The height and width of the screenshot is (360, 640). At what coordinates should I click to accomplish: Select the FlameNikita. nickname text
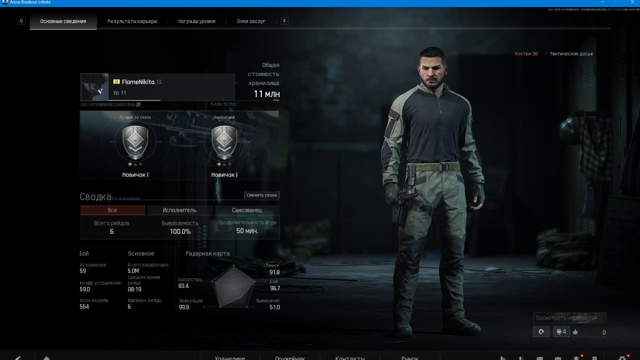point(138,82)
